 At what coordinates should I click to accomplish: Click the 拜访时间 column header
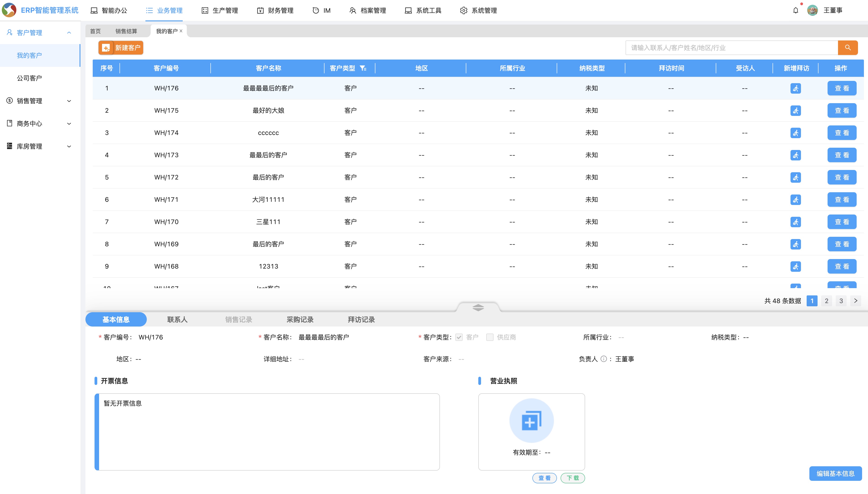pos(671,68)
